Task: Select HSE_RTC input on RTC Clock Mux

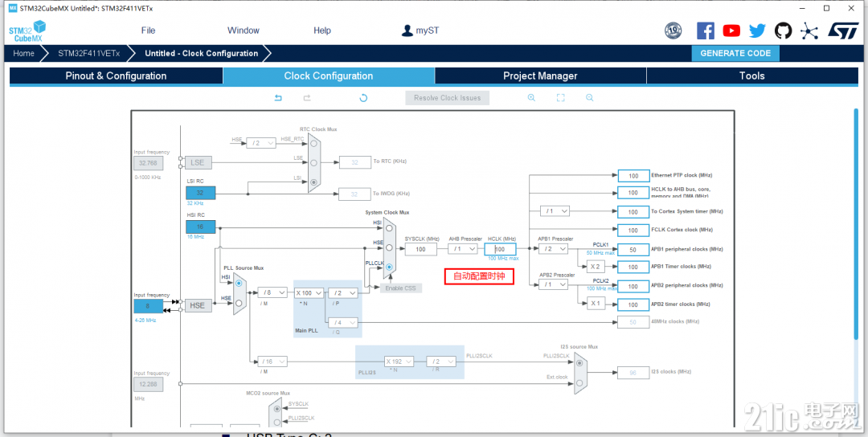Action: tap(313, 142)
